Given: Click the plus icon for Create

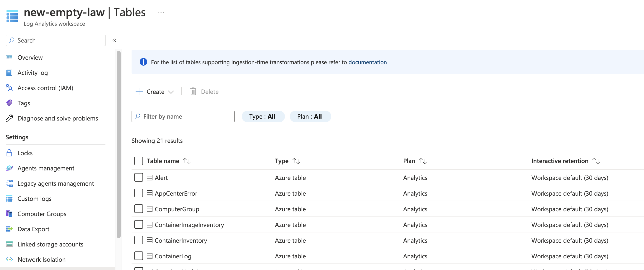Looking at the screenshot, I should tap(139, 91).
